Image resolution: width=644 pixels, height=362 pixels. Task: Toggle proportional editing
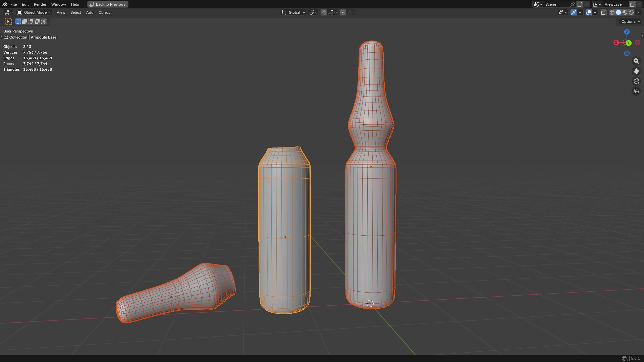[343, 12]
